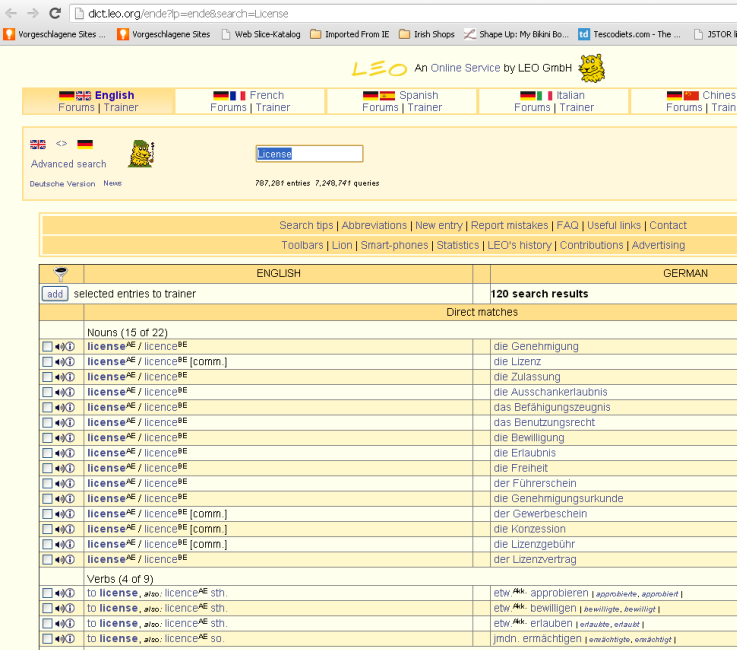Screen dimensions: 737x650
Task: Play pronunciation for die Konzession row
Action: tap(59, 529)
